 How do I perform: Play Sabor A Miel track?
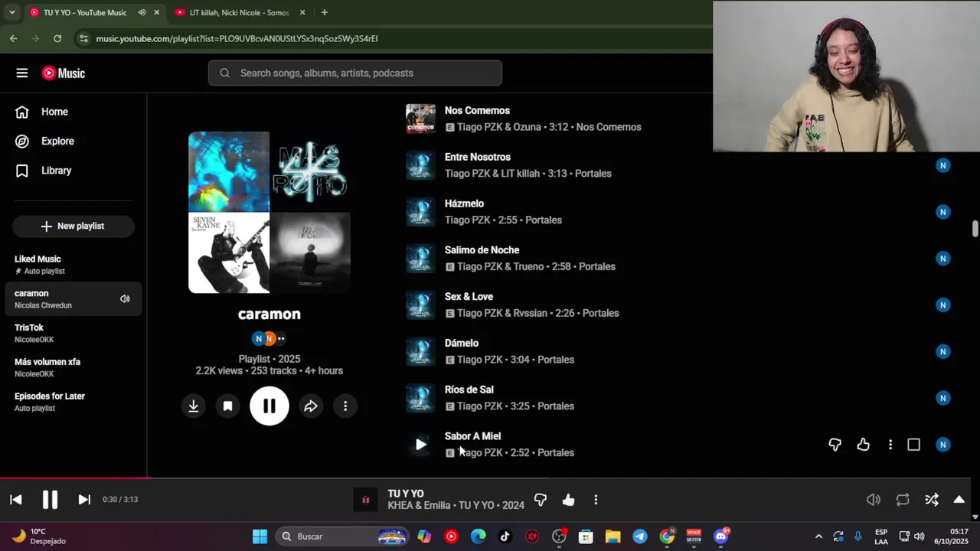(420, 444)
